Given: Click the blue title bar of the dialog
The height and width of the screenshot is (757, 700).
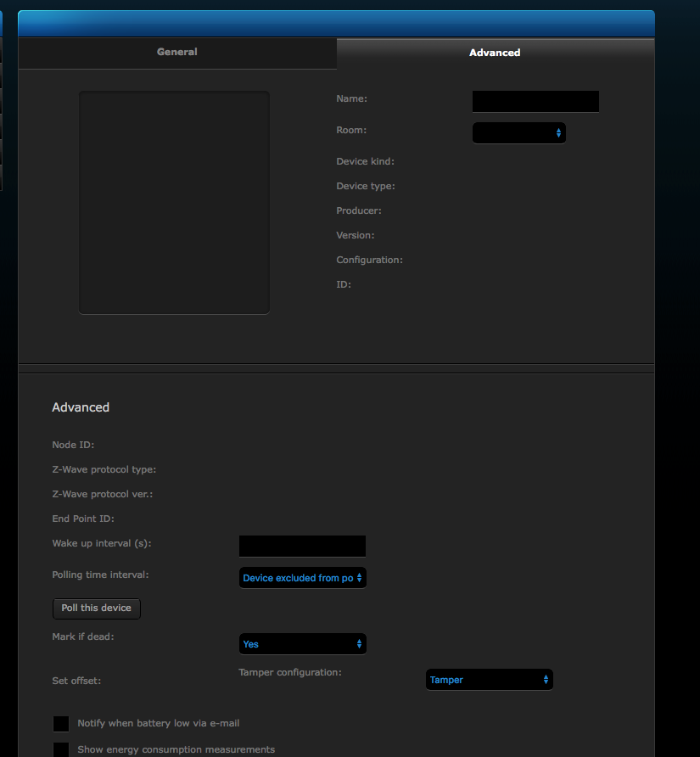Looking at the screenshot, I should [x=335, y=24].
